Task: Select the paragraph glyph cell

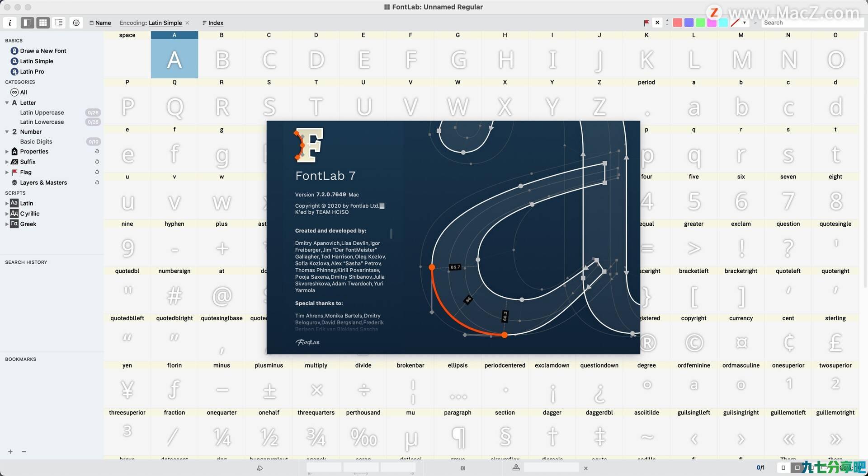Action: [x=458, y=432]
